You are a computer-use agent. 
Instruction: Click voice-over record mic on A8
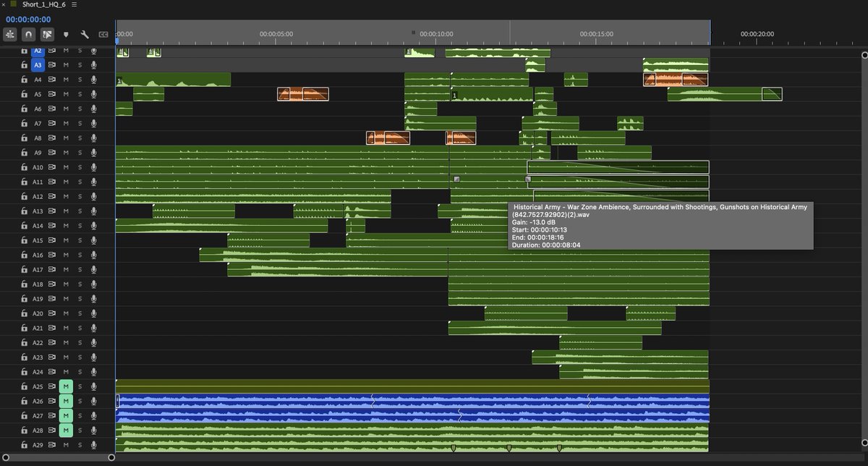pyautogui.click(x=93, y=137)
